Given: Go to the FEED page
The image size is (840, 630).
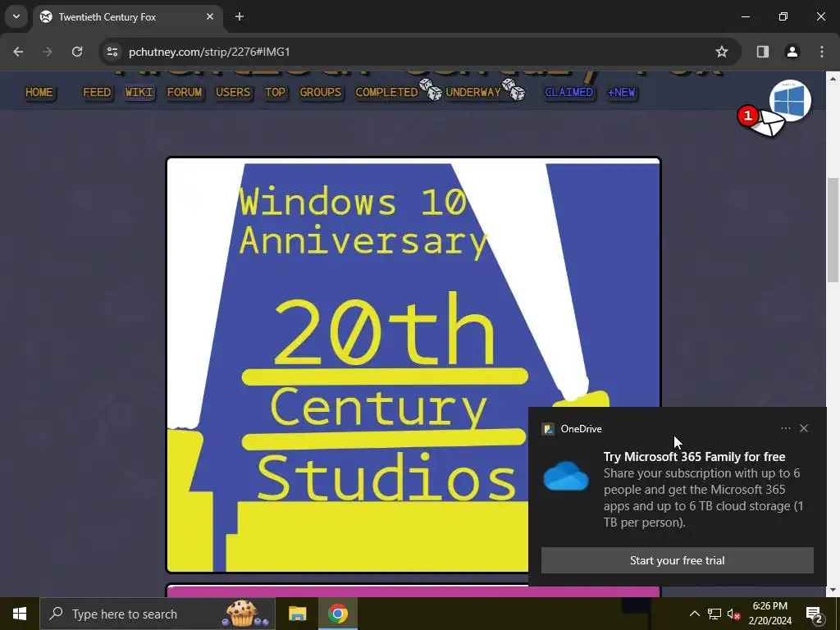Looking at the screenshot, I should click(97, 92).
